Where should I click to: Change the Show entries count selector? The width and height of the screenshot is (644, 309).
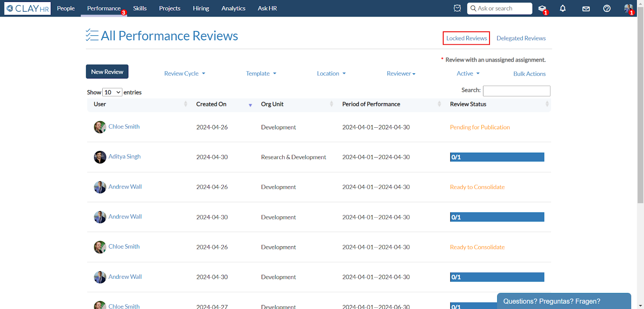tap(112, 92)
